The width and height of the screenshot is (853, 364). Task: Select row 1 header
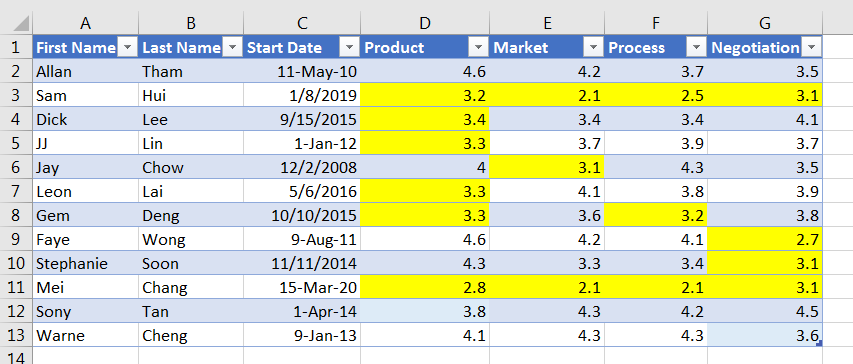(x=16, y=47)
